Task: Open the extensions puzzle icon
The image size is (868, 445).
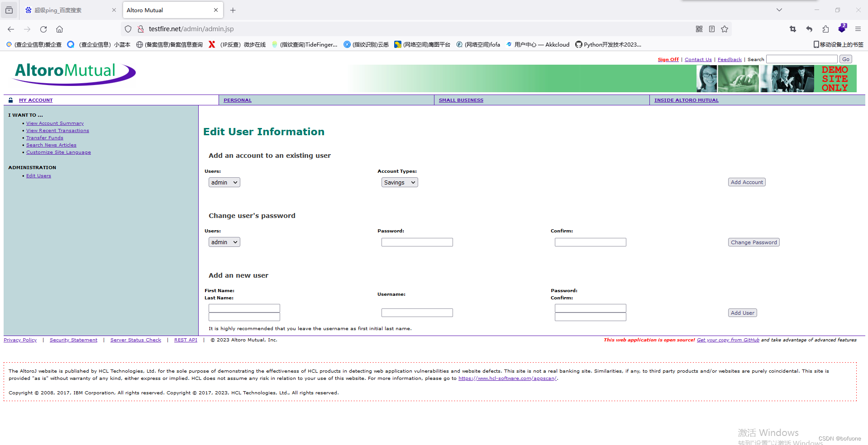Action: pos(825,29)
